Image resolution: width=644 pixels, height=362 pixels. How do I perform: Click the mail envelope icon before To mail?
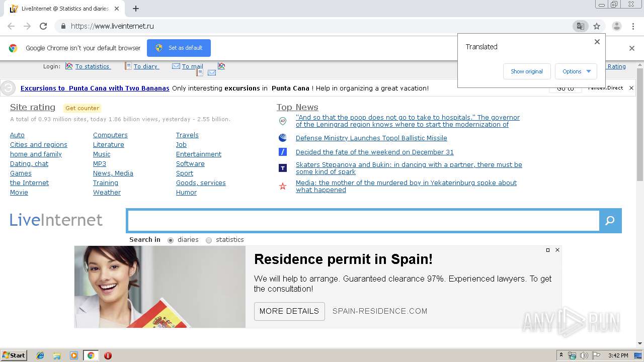coord(176,66)
